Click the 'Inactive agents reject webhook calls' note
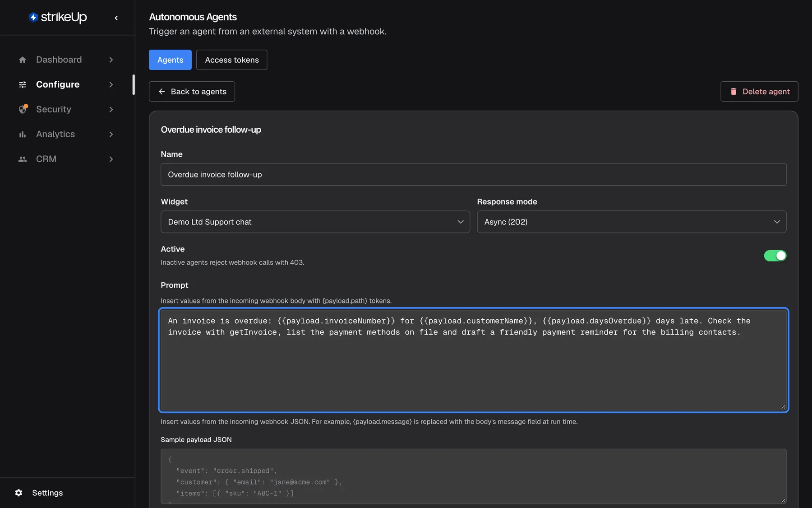 [232, 262]
